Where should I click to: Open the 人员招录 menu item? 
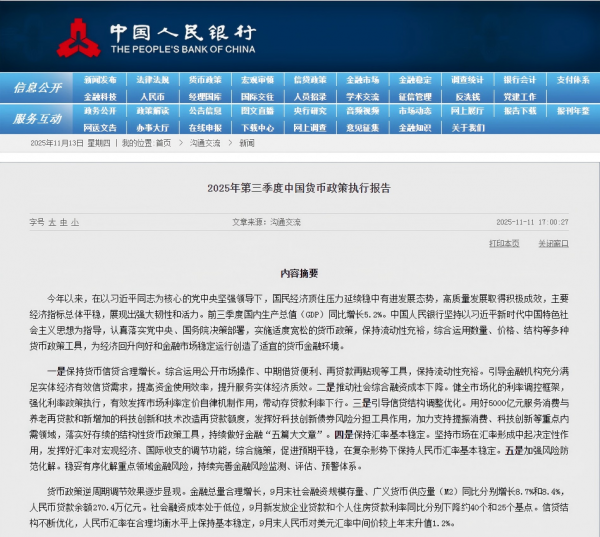click(x=310, y=97)
